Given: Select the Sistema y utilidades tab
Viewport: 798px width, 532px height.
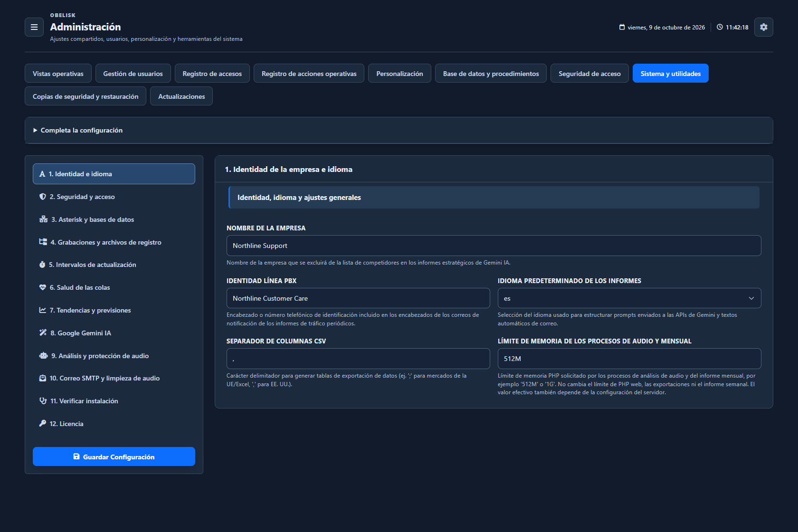Looking at the screenshot, I should (x=671, y=74).
